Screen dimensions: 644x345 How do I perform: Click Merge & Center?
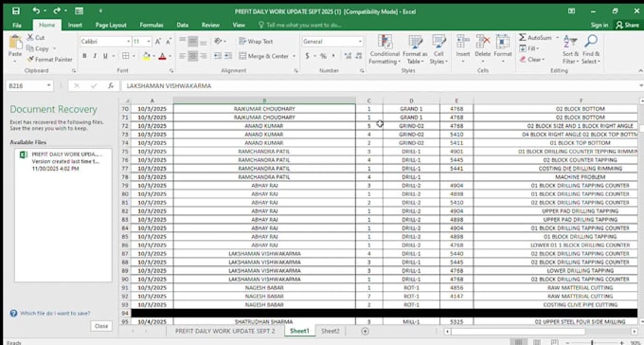pos(263,56)
